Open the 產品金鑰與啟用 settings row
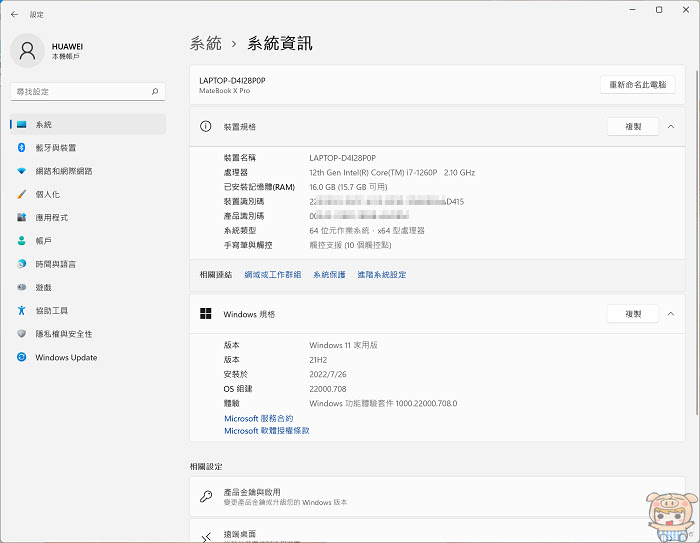The width and height of the screenshot is (700, 543). 437,497
